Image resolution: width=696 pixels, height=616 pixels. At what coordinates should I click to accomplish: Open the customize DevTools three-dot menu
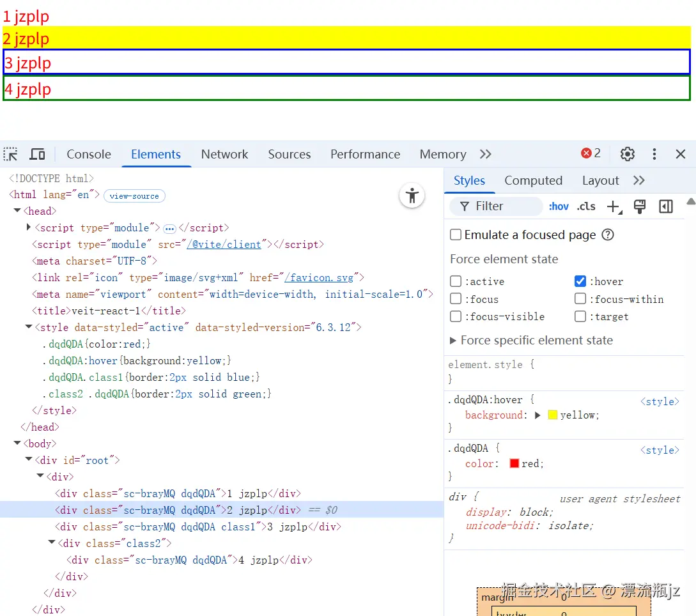tap(654, 154)
